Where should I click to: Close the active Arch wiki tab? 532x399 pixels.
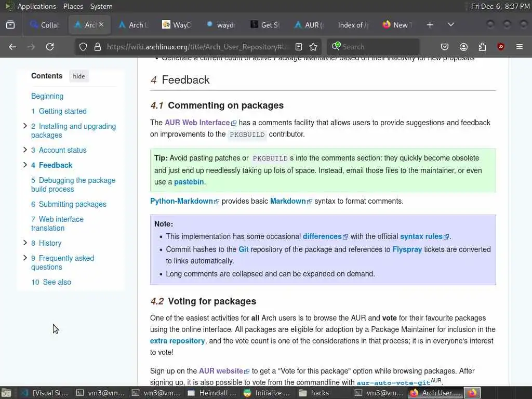pos(101,25)
